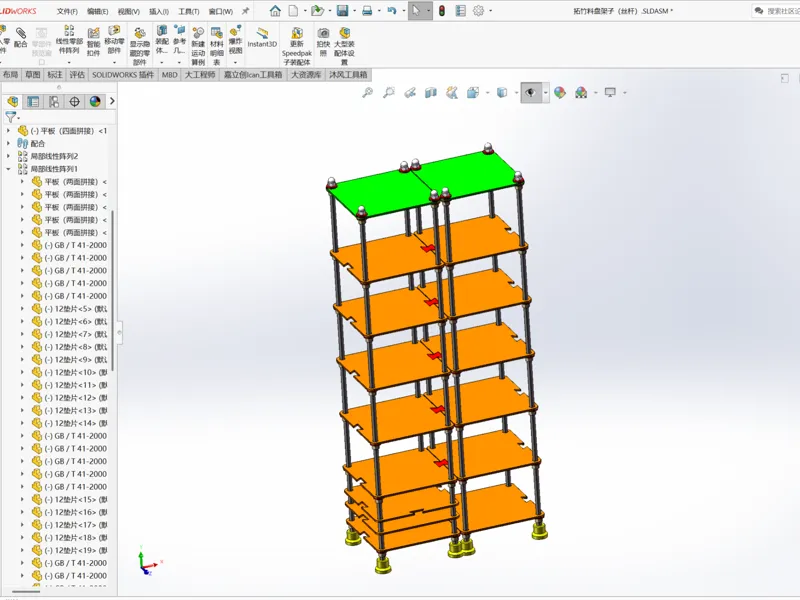Click the Home icon in title bar
800x600 pixels.
tap(275, 11)
